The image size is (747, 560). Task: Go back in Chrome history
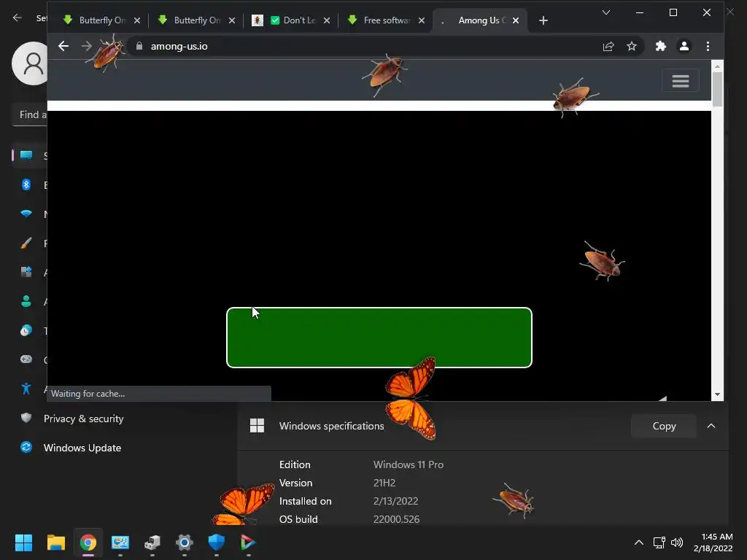coord(63,46)
